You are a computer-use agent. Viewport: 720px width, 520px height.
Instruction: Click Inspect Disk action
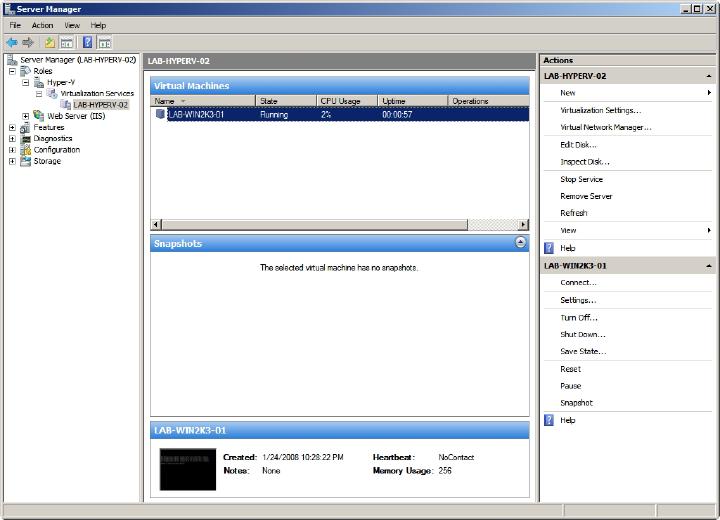(x=585, y=162)
